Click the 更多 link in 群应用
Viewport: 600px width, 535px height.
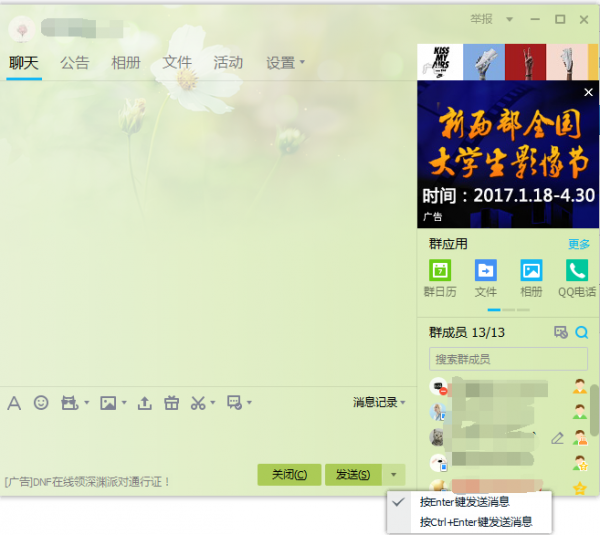tap(579, 244)
